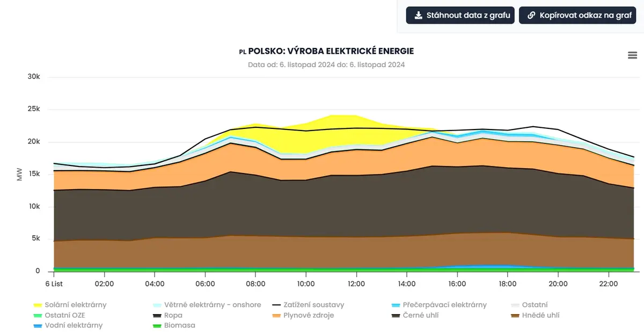The width and height of the screenshot is (644, 332).
Task: Click the blue Vodní elektrárny legend marker
Action: (x=38, y=326)
